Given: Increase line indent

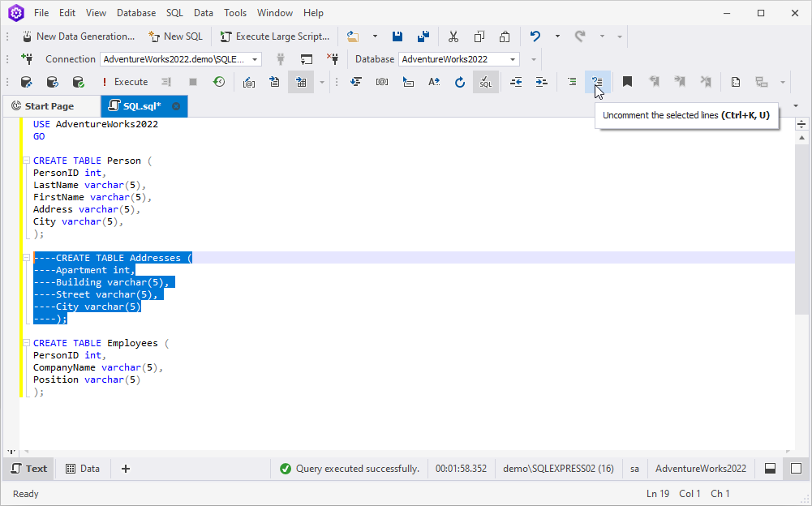Looking at the screenshot, I should pyautogui.click(x=541, y=82).
